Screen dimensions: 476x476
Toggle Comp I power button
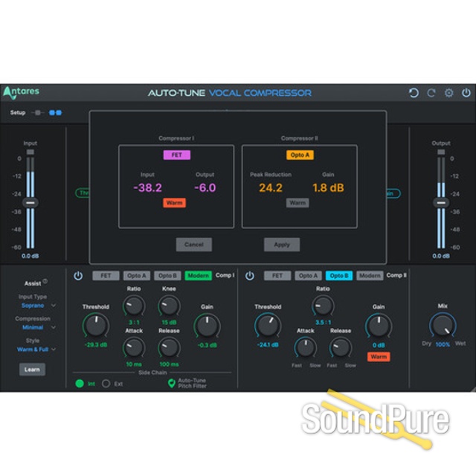coord(78,276)
